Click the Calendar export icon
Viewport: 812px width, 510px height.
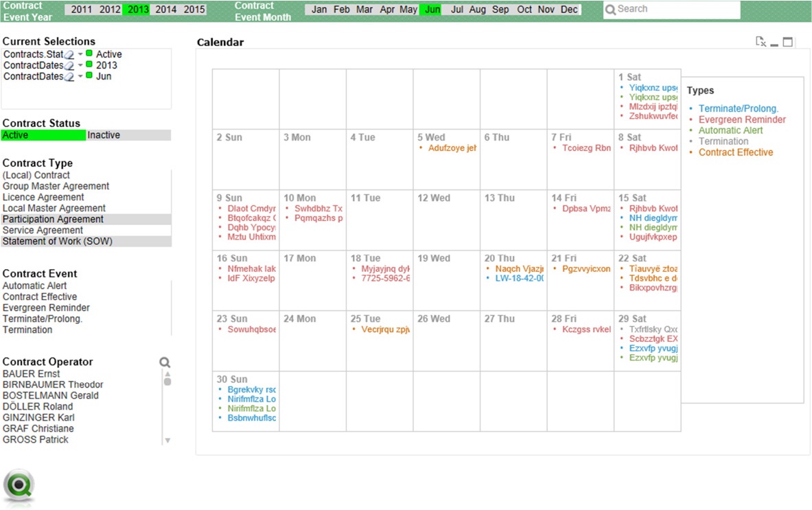(761, 42)
